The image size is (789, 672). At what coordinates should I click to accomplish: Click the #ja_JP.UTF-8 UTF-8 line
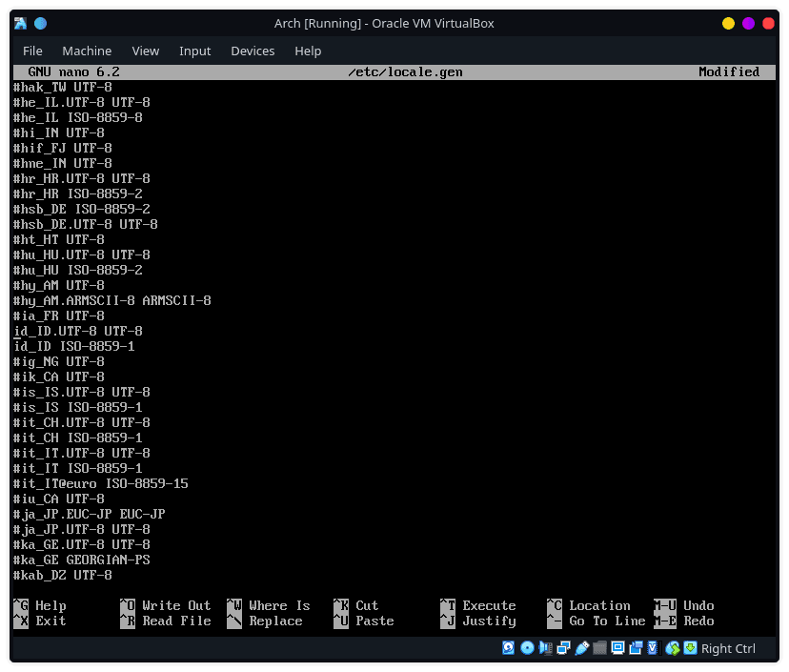(82, 530)
